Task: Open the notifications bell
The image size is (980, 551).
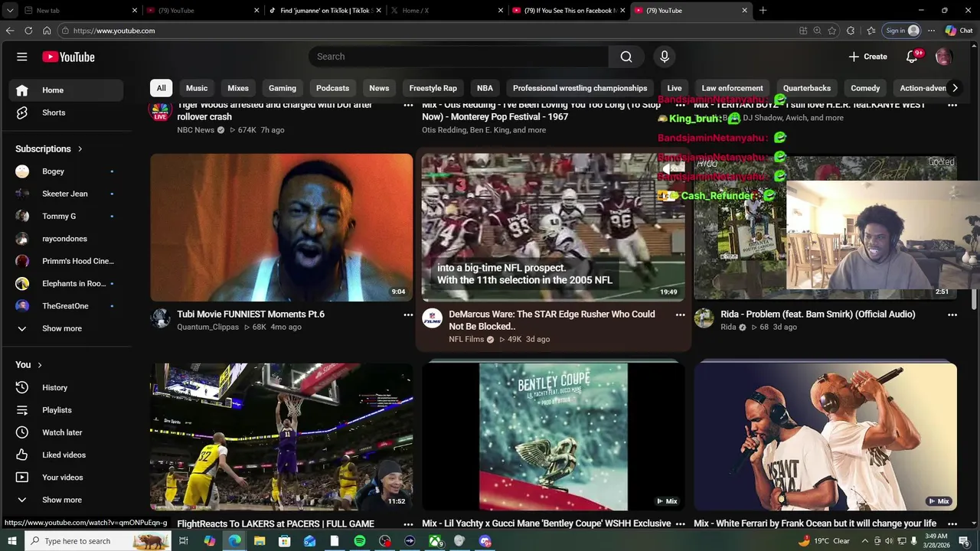Action: [x=912, y=57]
